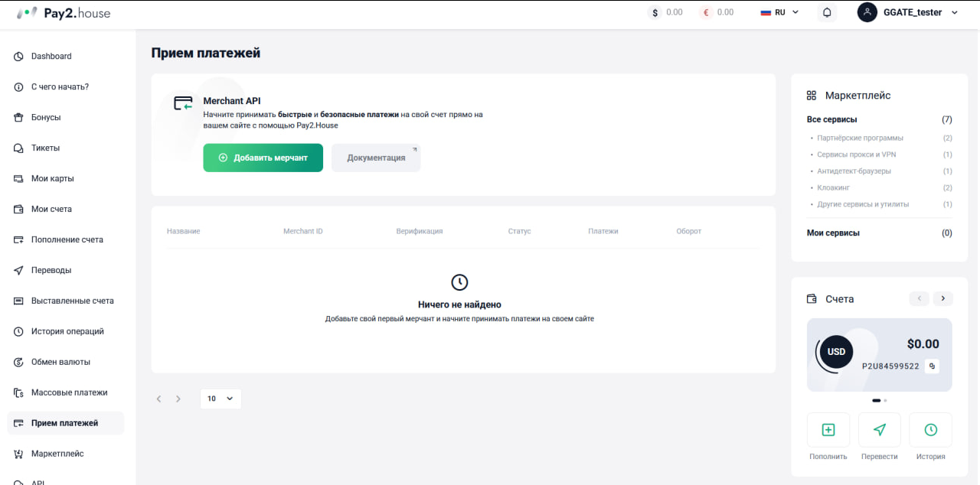
Task: Click the 'Платежи' column header
Action: (x=603, y=231)
